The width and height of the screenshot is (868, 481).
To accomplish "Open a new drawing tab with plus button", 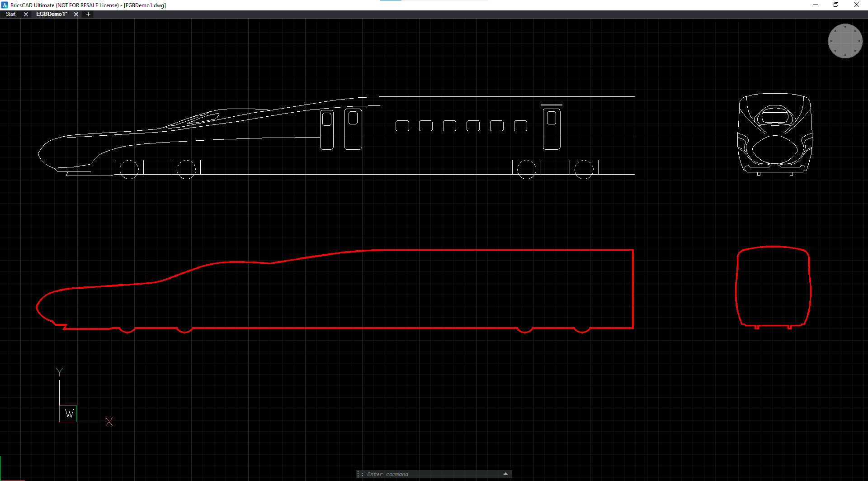I will tap(88, 14).
